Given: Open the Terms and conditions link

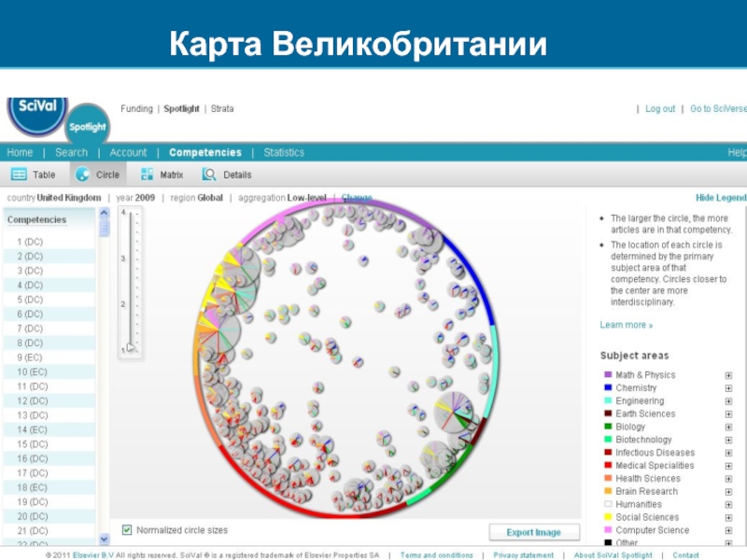Looking at the screenshot, I should pos(436,555).
